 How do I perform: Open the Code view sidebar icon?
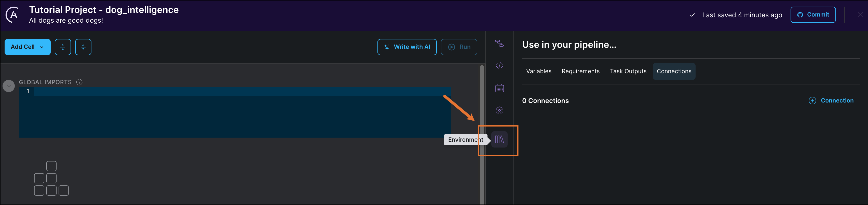tap(499, 66)
